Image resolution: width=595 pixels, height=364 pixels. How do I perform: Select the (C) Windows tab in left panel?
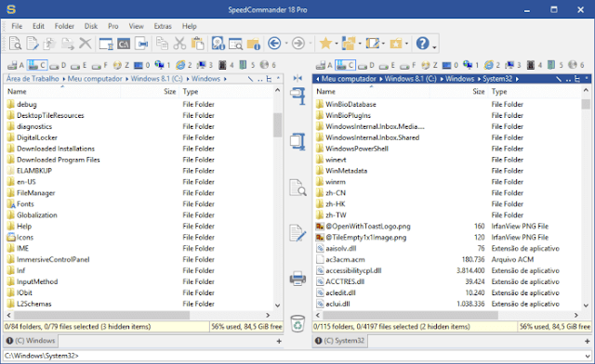click(31, 341)
